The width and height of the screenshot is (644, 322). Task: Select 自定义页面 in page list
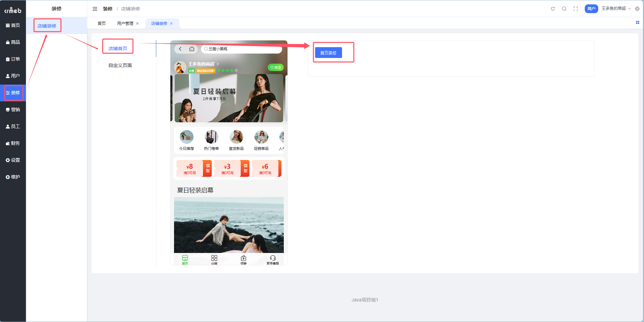tap(120, 65)
